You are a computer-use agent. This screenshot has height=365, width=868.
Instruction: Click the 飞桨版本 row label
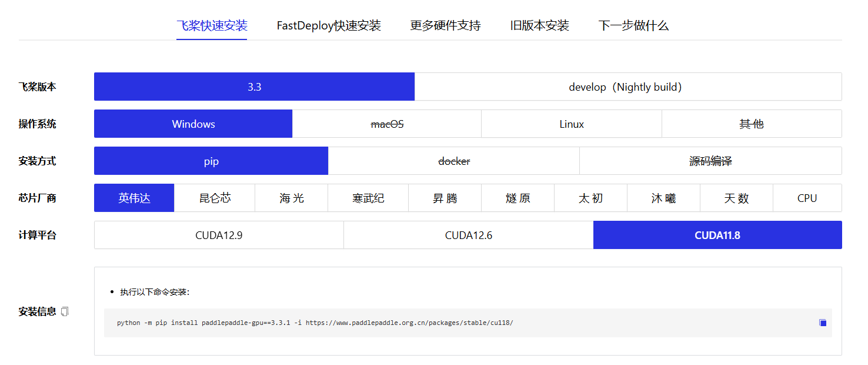[x=38, y=87]
